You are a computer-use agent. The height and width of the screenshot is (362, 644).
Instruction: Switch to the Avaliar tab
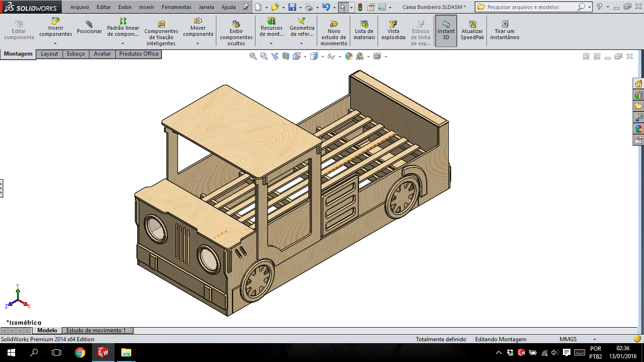click(x=102, y=54)
